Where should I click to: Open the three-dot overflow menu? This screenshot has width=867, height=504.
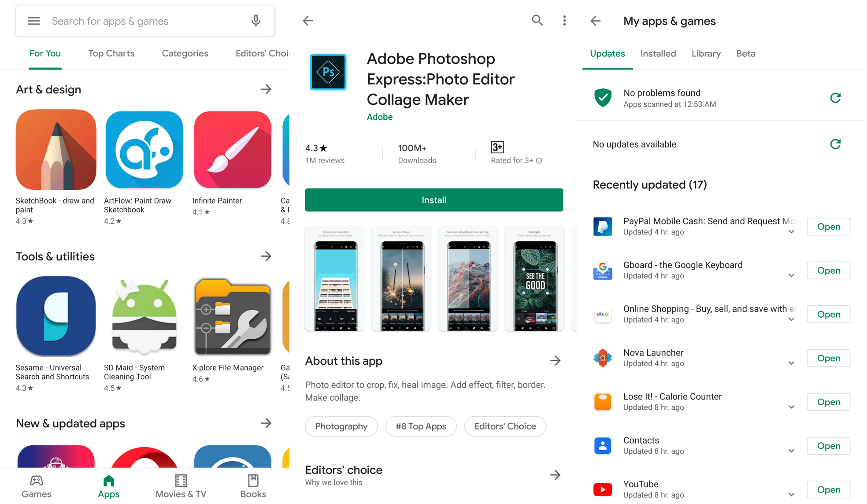pyautogui.click(x=564, y=21)
